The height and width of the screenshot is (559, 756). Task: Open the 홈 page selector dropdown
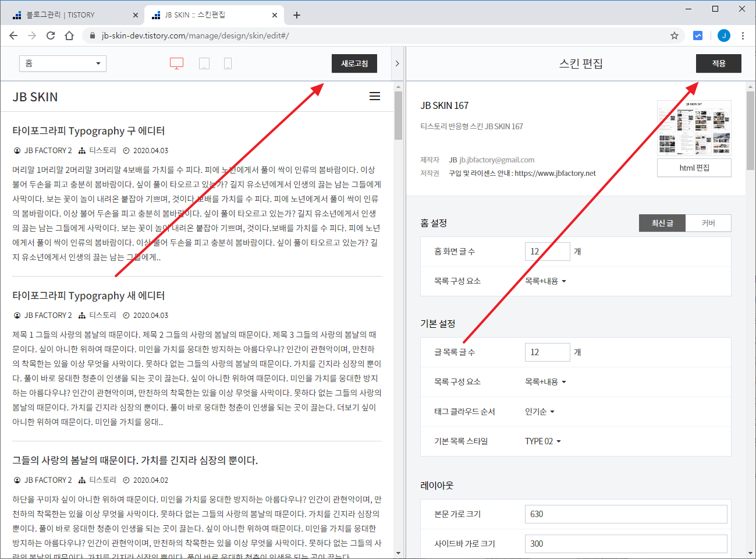click(63, 63)
